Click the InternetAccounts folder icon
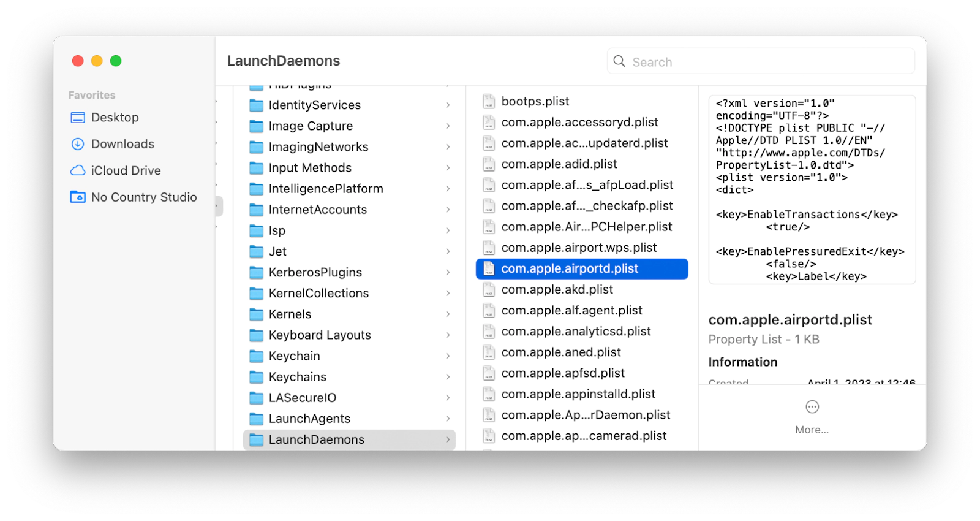The image size is (980, 521). click(x=257, y=210)
